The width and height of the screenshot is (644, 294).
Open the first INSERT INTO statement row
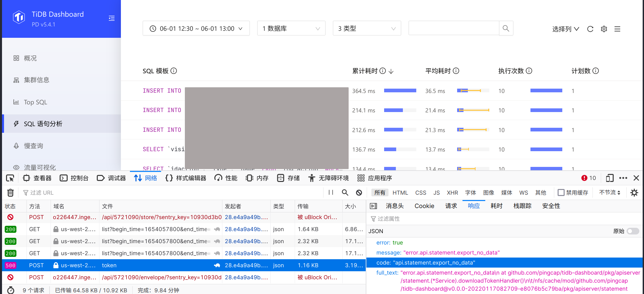[x=382, y=91]
